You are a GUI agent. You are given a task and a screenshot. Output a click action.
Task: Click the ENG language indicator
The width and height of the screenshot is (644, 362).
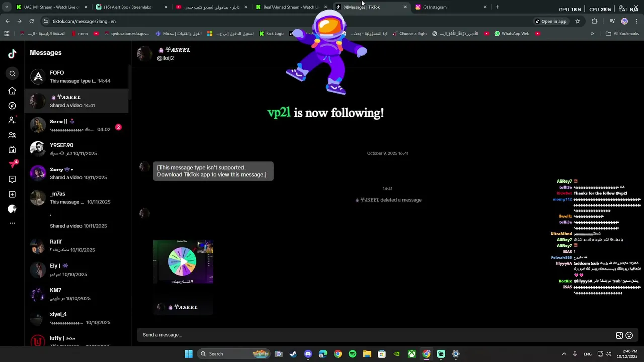pos(587,354)
